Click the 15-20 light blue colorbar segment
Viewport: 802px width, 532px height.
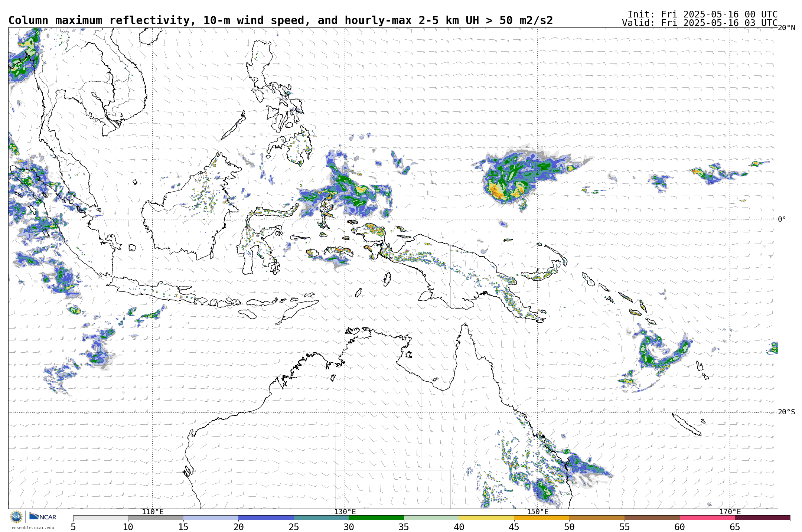pos(211,518)
